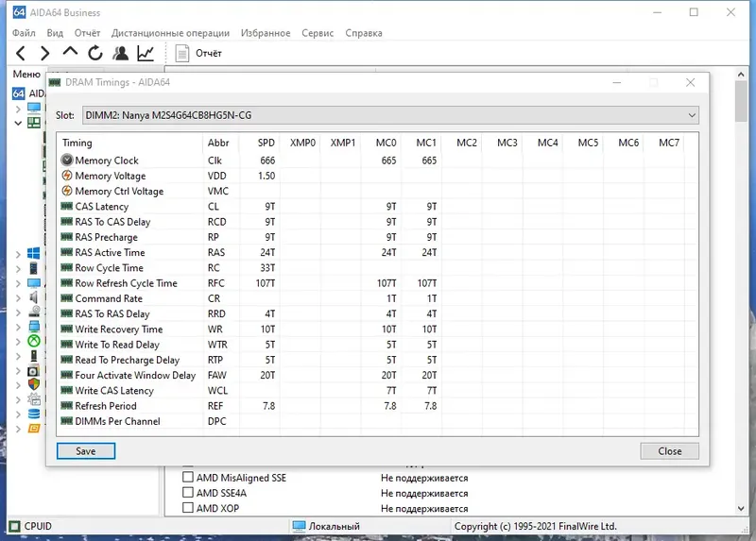This screenshot has width=756, height=541.
Task: Click the Back navigation arrow icon
Action: [x=21, y=53]
